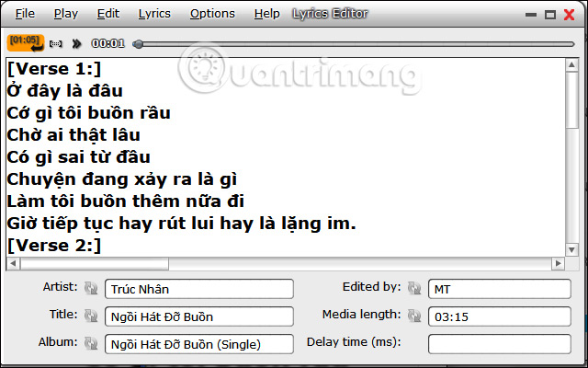This screenshot has height=368, width=588.
Task: Click the refresh icon beside Edited by
Action: pos(414,288)
